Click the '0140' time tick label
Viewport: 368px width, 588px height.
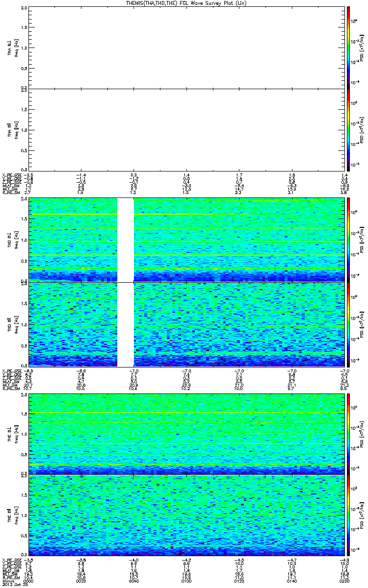click(291, 582)
